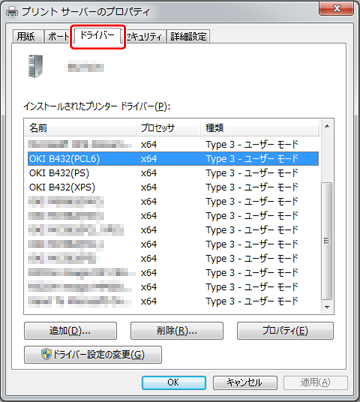Image resolution: width=360 pixels, height=402 pixels.
Task: Click the driver list vertical scrollbar thumb
Action: click(x=327, y=241)
